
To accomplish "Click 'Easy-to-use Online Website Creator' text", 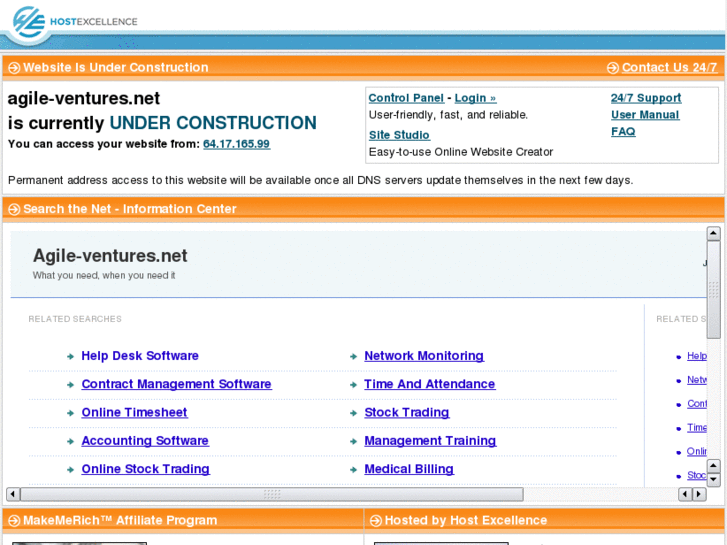I will [461, 152].
